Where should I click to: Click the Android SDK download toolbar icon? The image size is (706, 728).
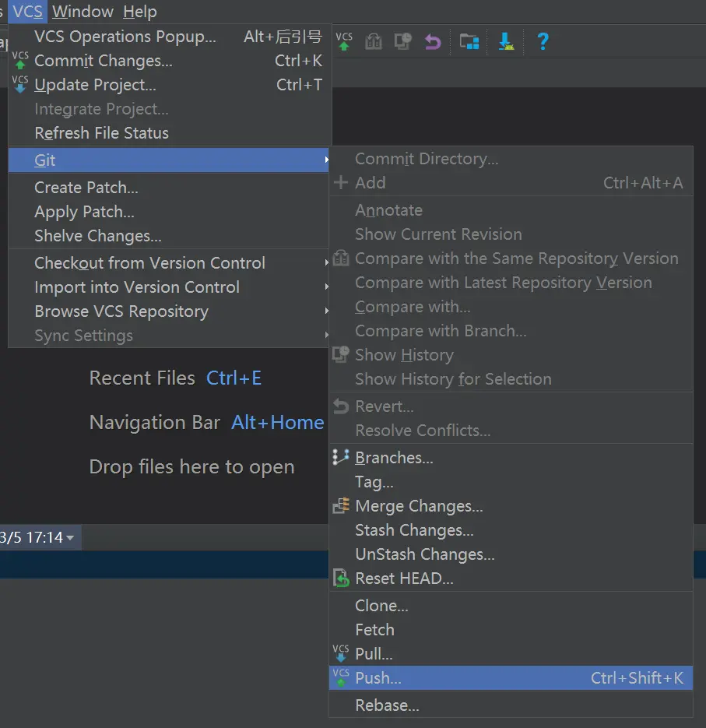tap(505, 41)
